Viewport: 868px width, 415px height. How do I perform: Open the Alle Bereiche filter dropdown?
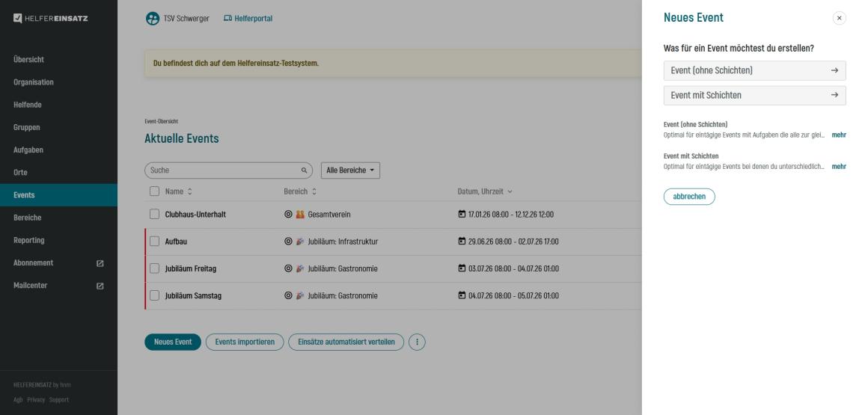click(350, 170)
